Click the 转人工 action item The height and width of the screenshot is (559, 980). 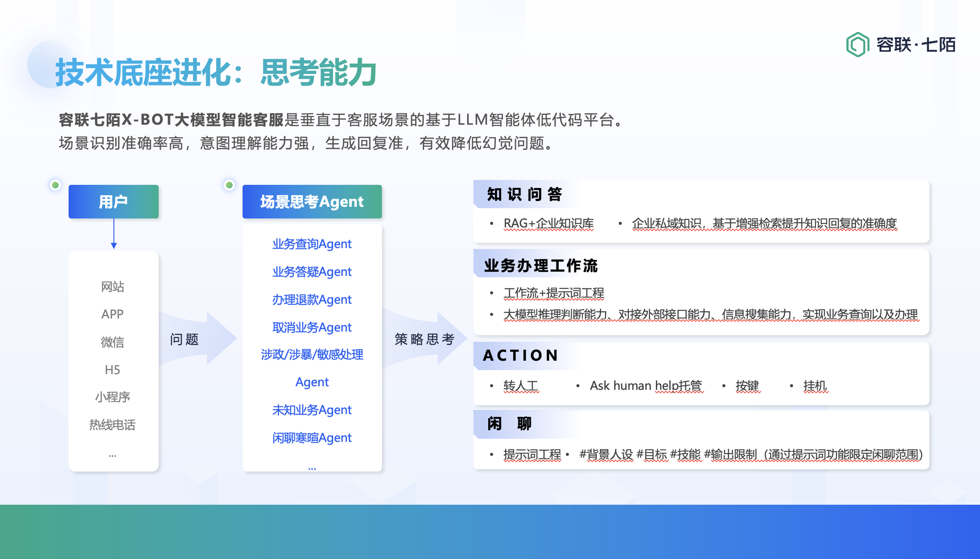[x=521, y=385]
